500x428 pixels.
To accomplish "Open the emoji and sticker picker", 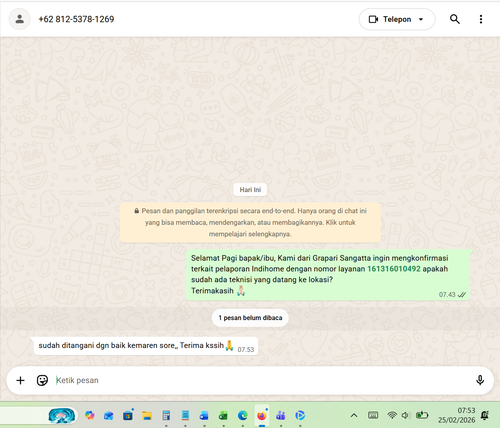I will (x=42, y=380).
